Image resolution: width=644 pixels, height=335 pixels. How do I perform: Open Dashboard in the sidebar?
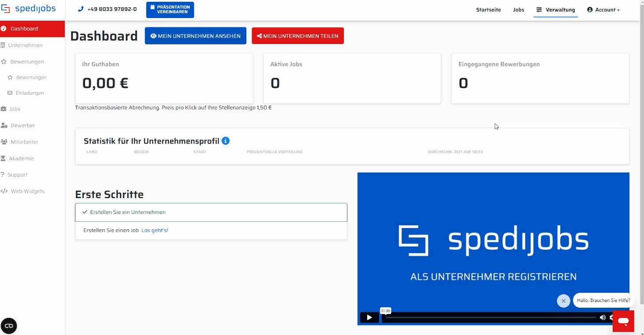pyautogui.click(x=32, y=29)
